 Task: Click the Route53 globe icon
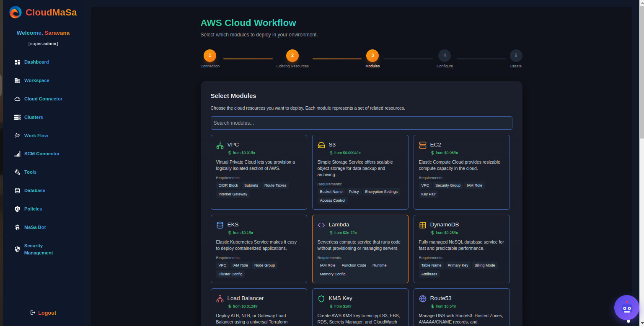click(423, 299)
